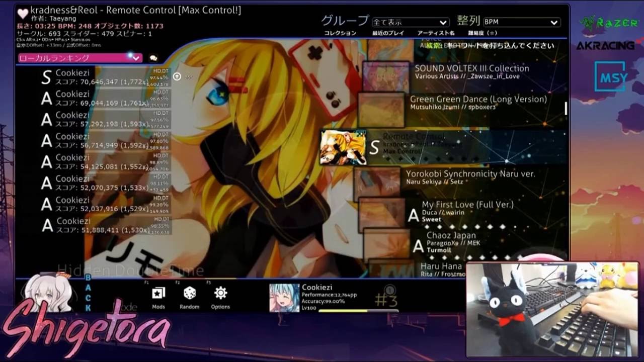Image resolution: width=644 pixels, height=362 pixels.
Task: Open the score 69,044,169 leaderboard entry
Action: [x=105, y=98]
